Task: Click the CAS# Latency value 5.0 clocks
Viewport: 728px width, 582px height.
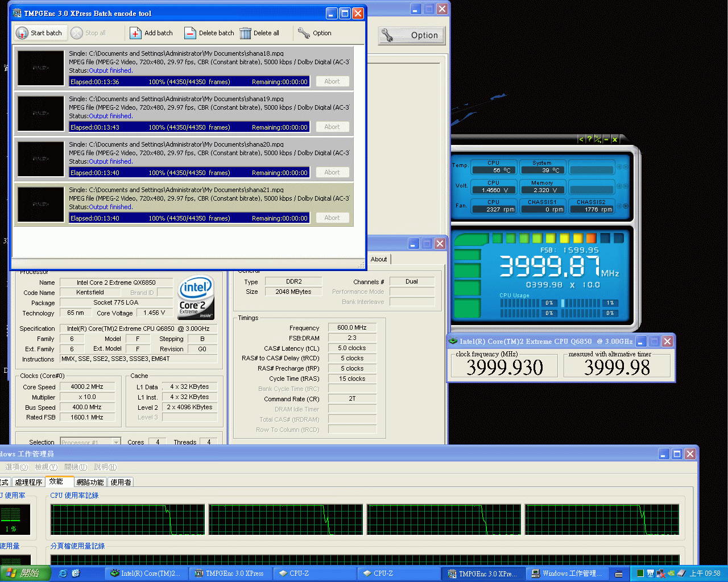Action: pyautogui.click(x=352, y=348)
